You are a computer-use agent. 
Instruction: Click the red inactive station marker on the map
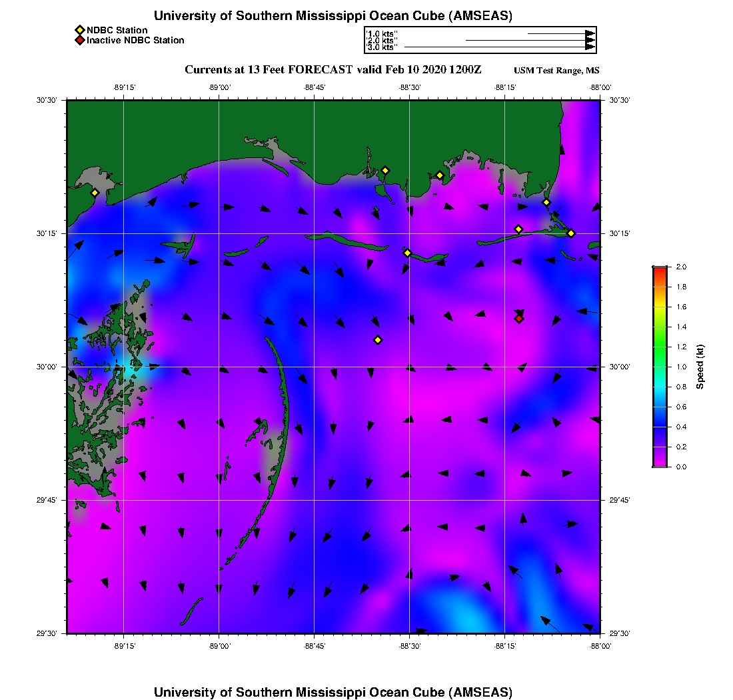[519, 319]
